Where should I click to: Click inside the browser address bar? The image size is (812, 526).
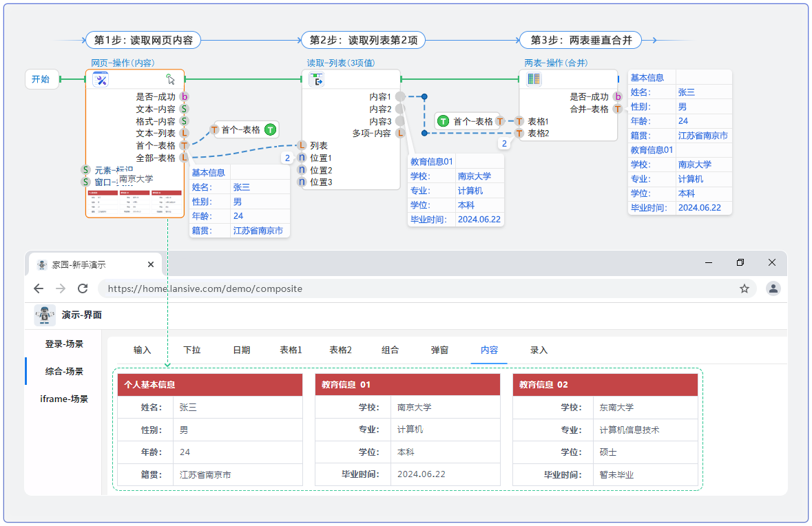(x=207, y=289)
